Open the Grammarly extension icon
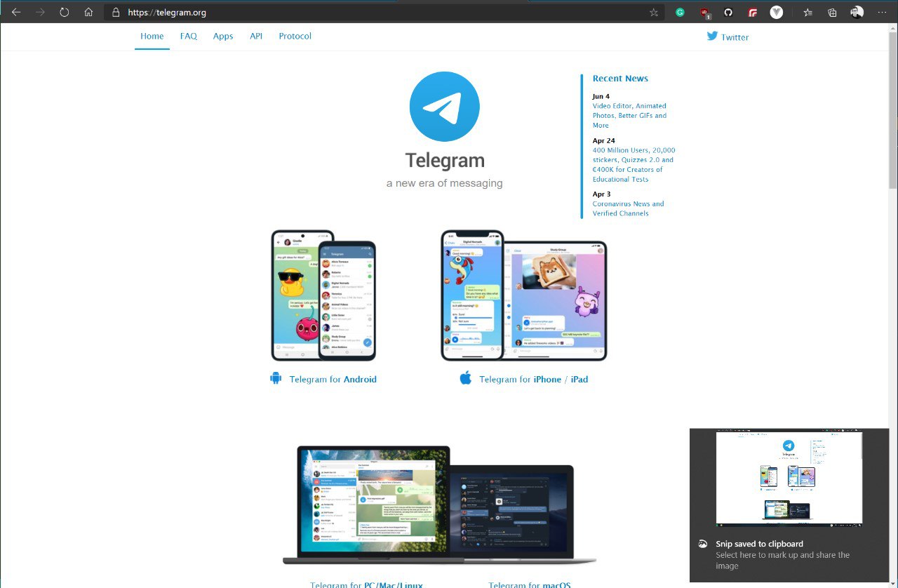This screenshot has height=588, width=898. (680, 12)
